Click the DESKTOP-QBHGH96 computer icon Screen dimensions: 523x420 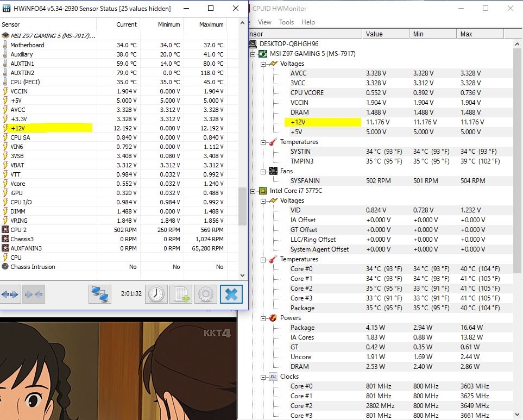pyautogui.click(x=253, y=43)
